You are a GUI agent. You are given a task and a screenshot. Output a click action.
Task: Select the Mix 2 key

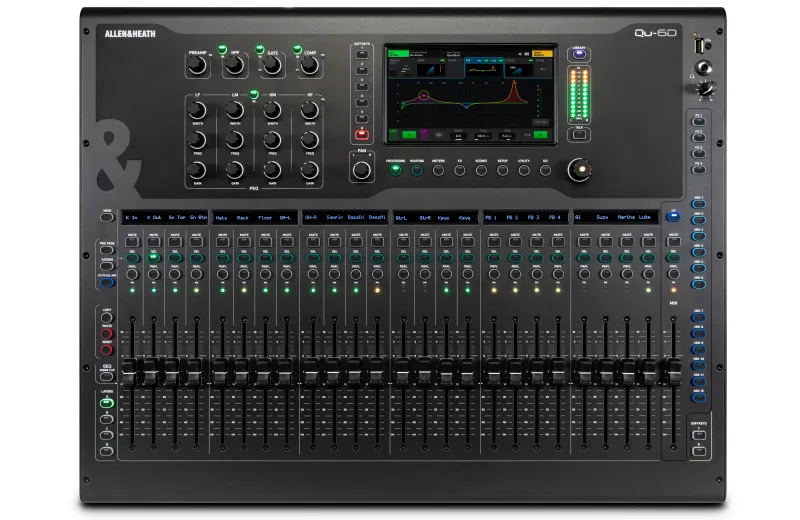click(x=698, y=220)
